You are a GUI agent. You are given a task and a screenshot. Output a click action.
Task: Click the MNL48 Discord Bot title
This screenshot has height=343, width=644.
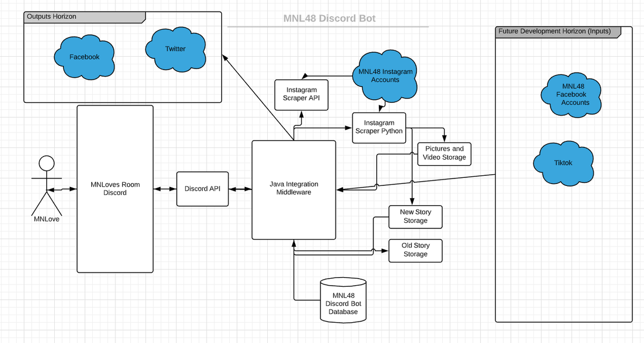pyautogui.click(x=330, y=18)
